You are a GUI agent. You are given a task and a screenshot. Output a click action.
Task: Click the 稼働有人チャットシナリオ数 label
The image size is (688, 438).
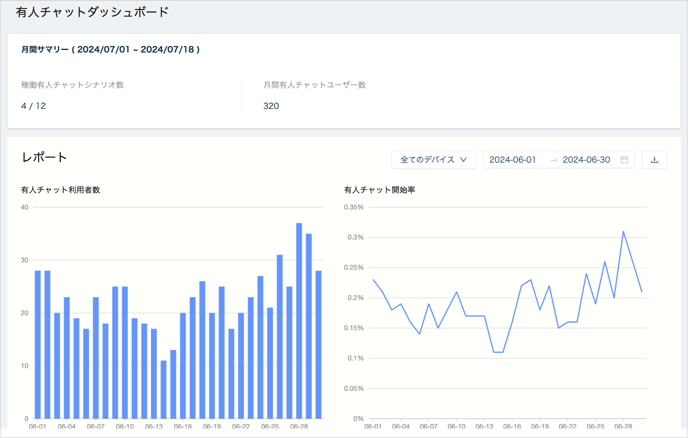point(72,85)
